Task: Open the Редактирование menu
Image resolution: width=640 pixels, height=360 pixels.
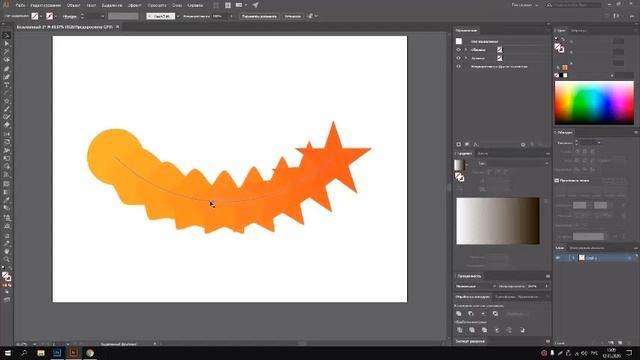Action: (x=46, y=5)
